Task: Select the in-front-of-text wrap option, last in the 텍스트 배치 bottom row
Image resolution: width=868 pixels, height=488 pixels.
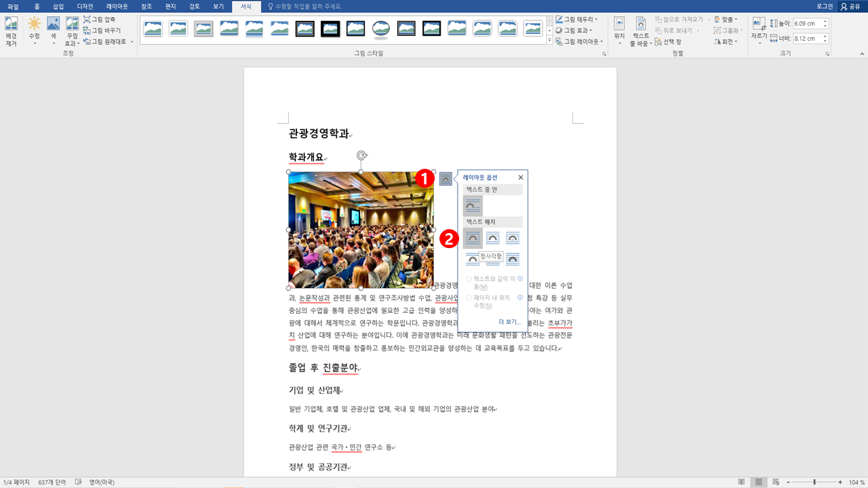Action: pyautogui.click(x=513, y=258)
